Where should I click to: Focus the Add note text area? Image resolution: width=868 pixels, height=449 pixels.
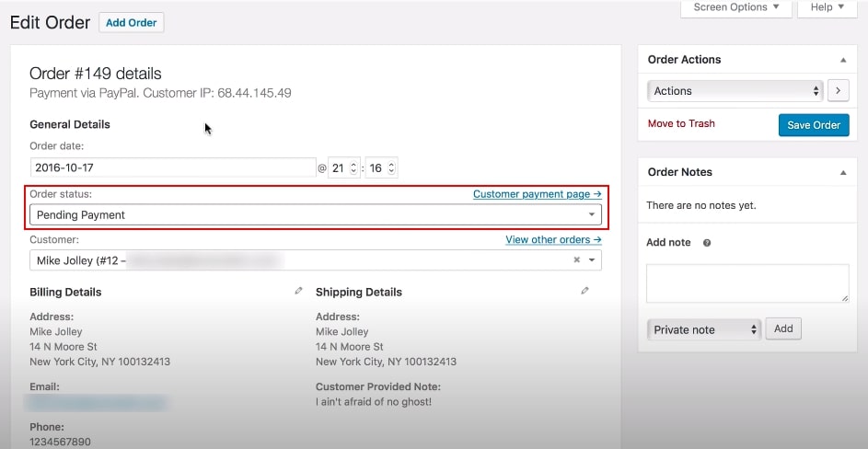click(747, 283)
